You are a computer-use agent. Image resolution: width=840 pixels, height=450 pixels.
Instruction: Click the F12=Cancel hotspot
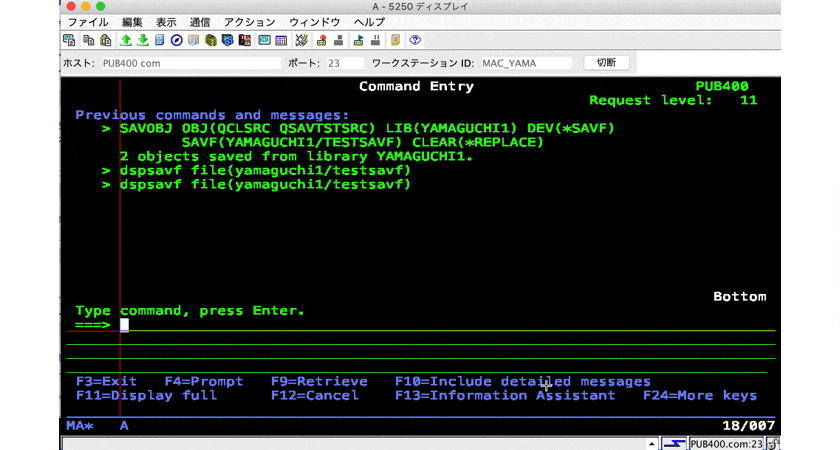[x=314, y=395]
